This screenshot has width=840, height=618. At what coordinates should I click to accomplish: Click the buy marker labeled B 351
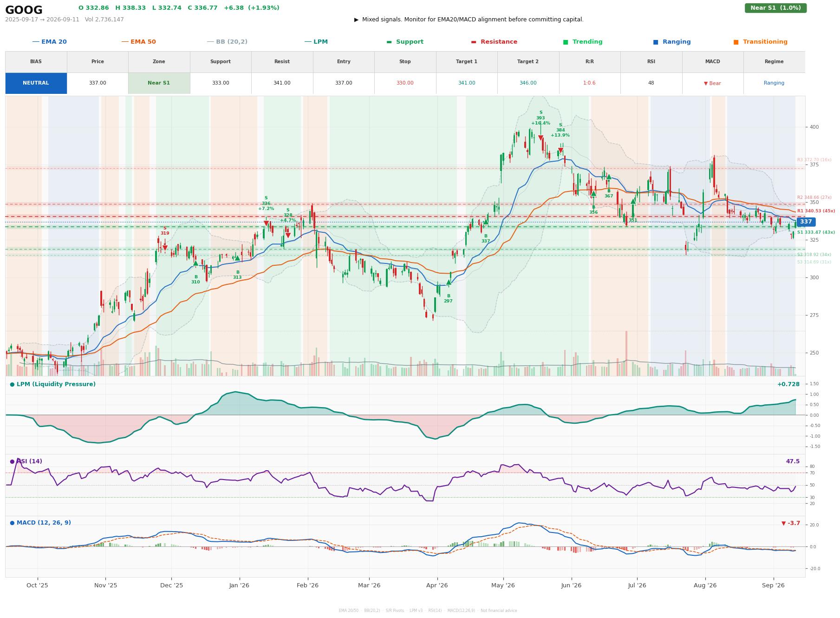tap(633, 201)
